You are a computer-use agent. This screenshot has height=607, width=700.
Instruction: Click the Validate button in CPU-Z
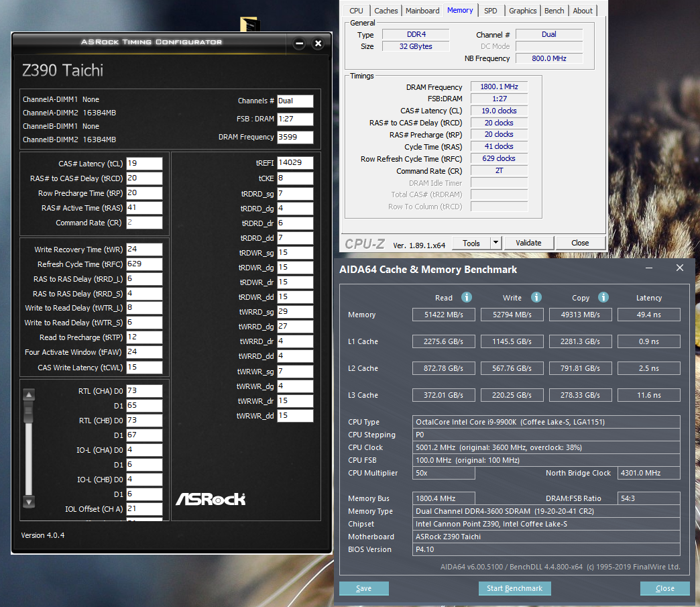528,243
